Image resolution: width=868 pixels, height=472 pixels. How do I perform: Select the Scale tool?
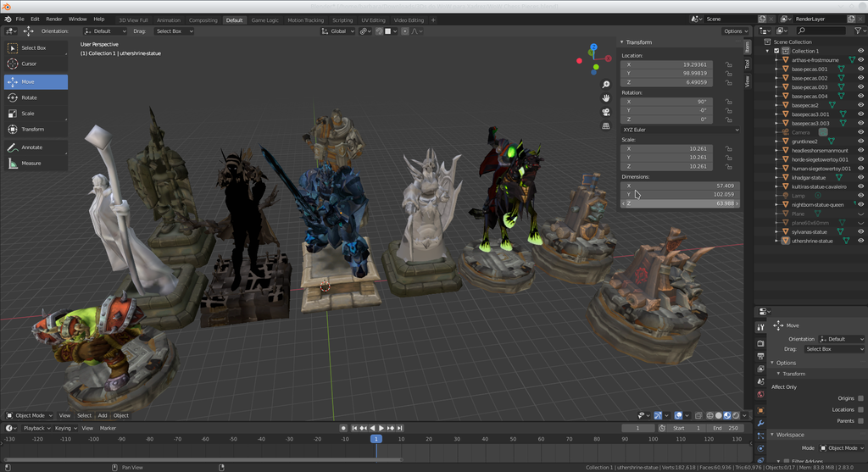[28, 114]
